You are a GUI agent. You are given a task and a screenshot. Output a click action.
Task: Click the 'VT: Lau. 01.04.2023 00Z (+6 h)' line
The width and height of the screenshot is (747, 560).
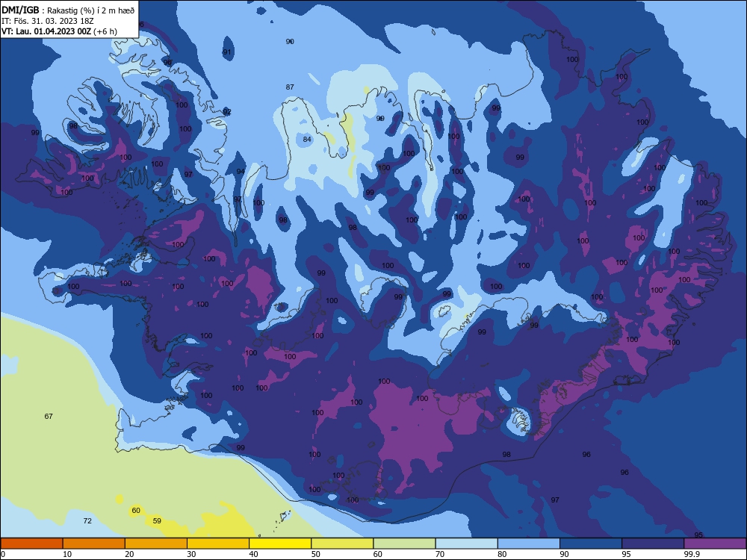59,31
